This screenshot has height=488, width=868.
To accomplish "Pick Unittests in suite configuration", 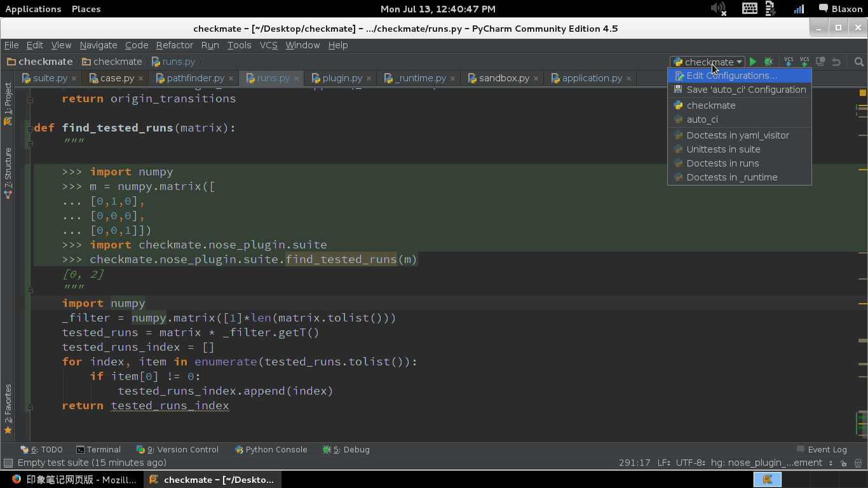I will pyautogui.click(x=740, y=149).
